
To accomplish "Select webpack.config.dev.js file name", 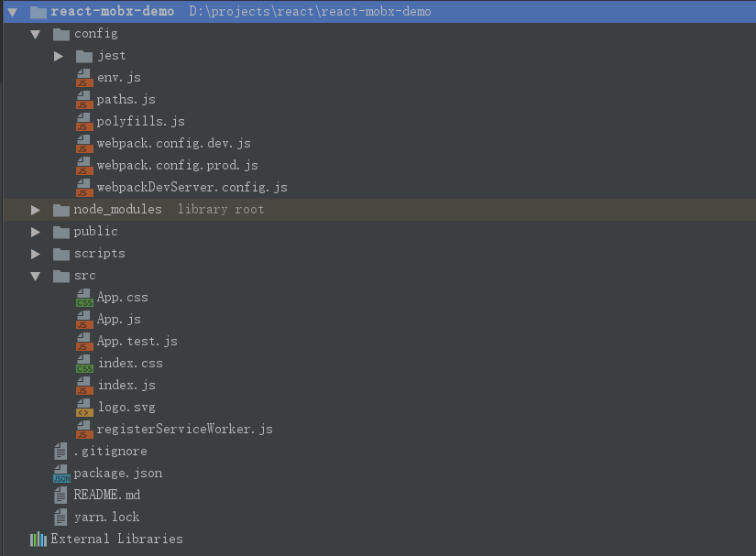I will 173,144.
